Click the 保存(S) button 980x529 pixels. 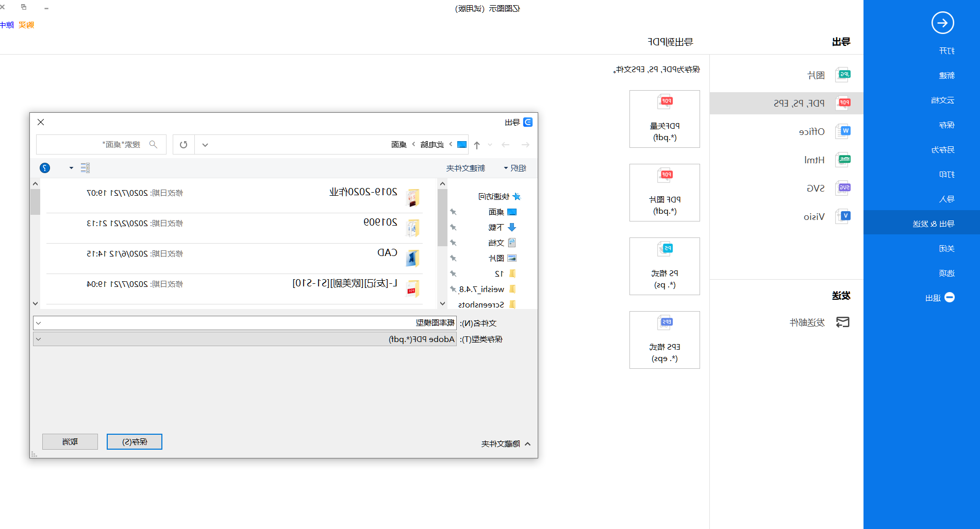point(135,442)
